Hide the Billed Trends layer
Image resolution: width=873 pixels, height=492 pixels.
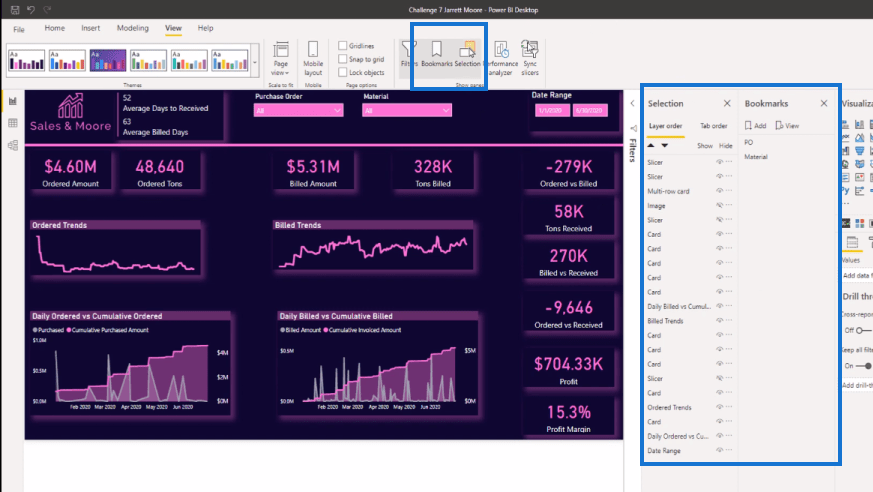pos(719,321)
